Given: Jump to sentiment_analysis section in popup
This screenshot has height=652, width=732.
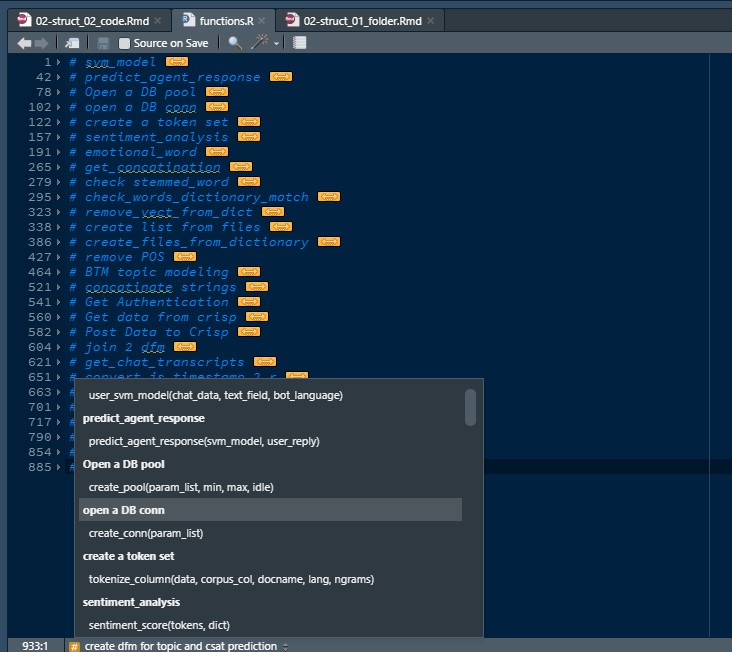Looking at the screenshot, I should click(x=131, y=602).
